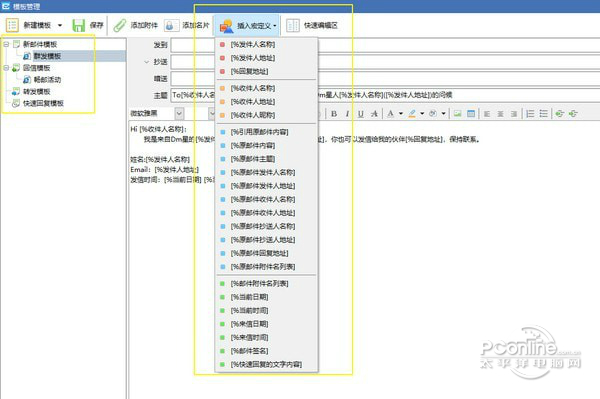
Task: Select the 转发模板 item
Action: (x=36, y=92)
